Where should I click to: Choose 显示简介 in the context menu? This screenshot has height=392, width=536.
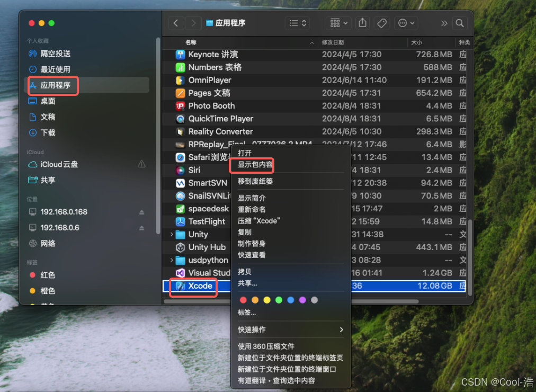252,198
